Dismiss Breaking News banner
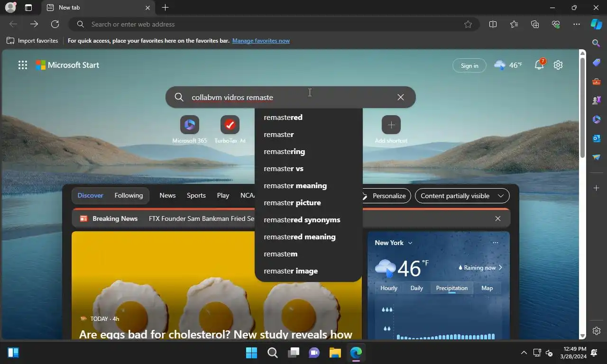The width and height of the screenshot is (607, 364). point(498,218)
